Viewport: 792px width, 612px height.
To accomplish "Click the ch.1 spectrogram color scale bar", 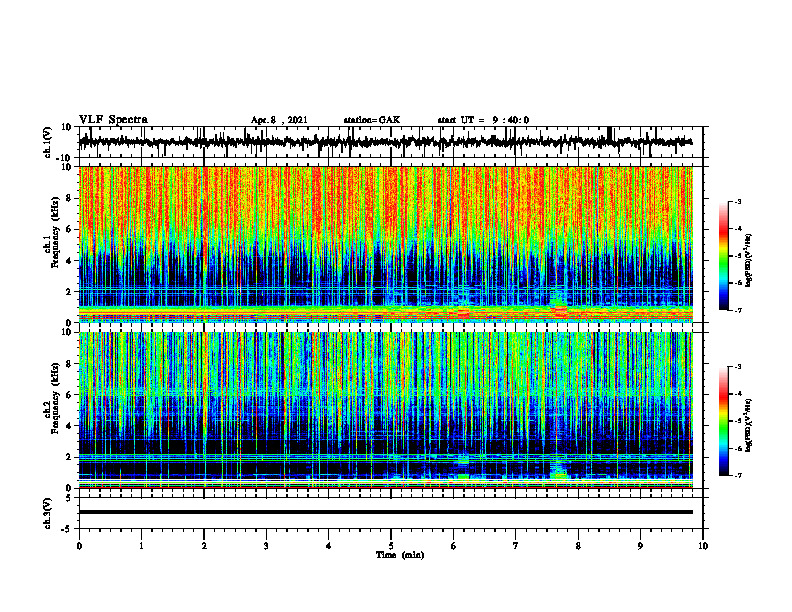I will [724, 256].
